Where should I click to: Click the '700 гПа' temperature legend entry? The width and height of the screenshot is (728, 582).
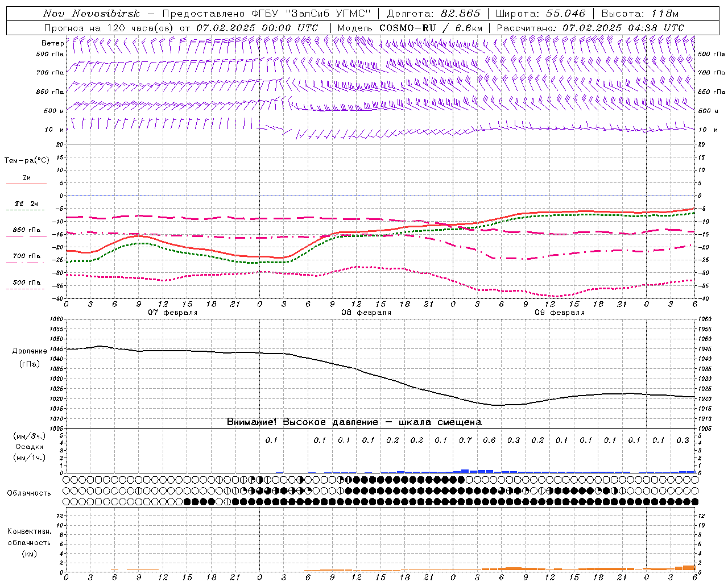[27, 256]
